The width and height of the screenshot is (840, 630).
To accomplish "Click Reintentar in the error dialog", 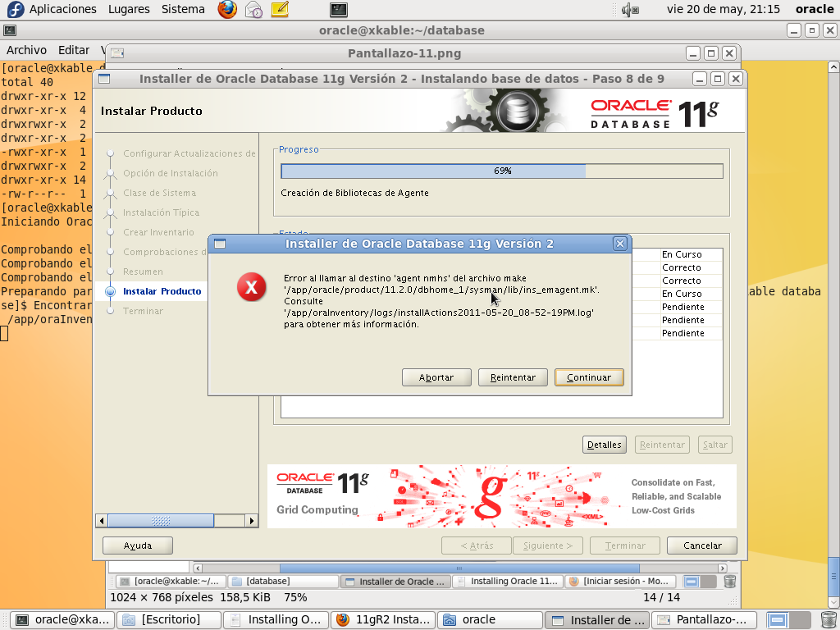I will [x=513, y=377].
